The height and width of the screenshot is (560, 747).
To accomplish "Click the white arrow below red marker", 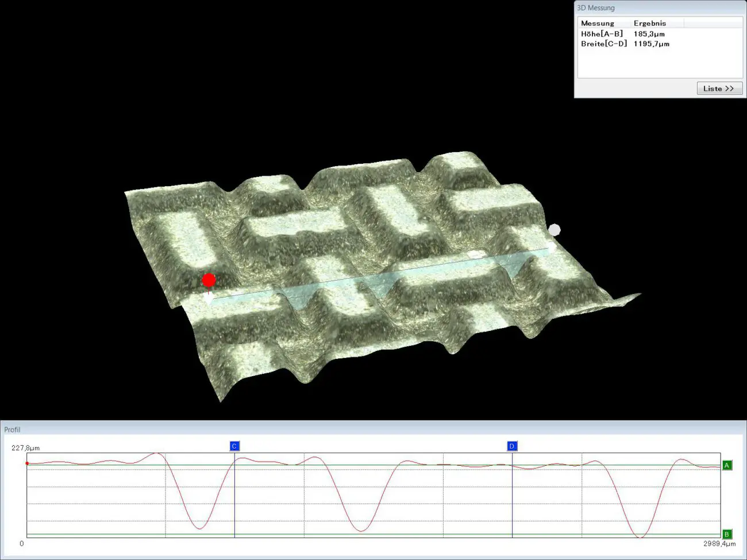I will (208, 298).
